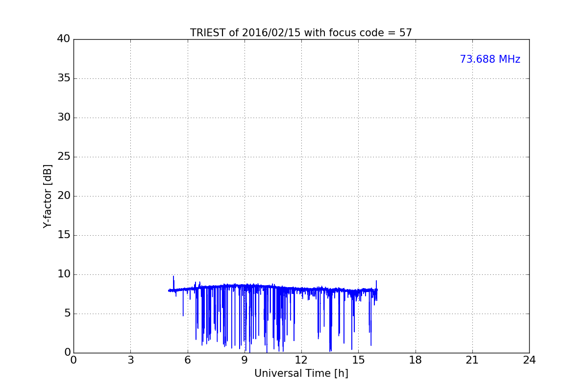Click the blue data spike near 5 h
Image resolution: width=588 pixels, height=392 pixels.
pos(173,283)
